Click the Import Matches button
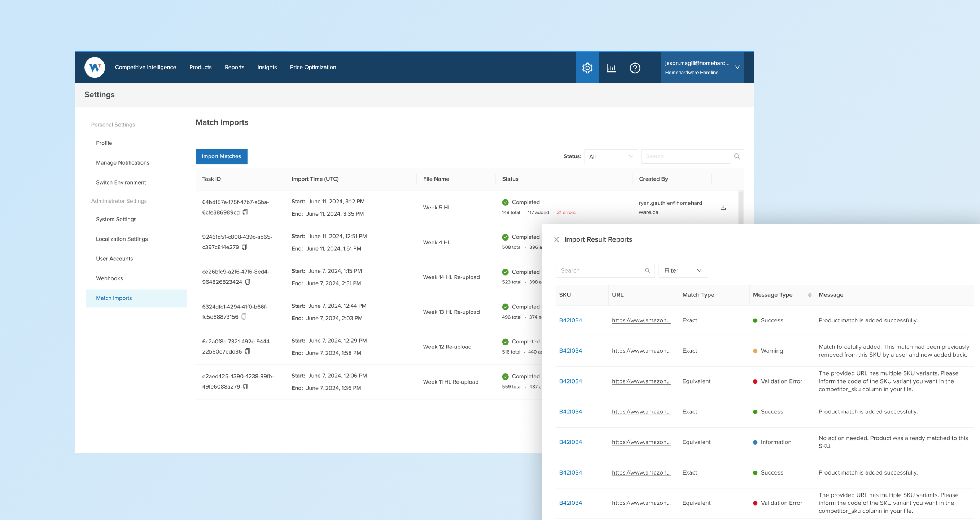This screenshot has height=520, width=980. coord(221,156)
